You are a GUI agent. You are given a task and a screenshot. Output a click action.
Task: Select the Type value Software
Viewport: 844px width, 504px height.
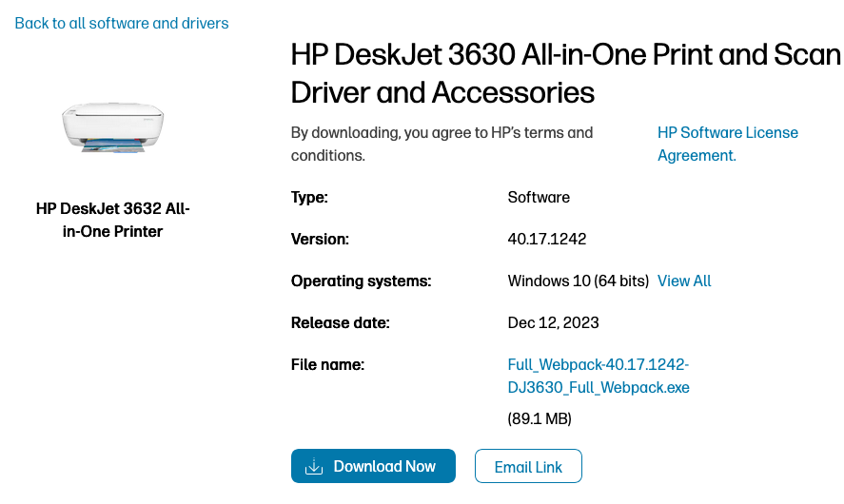[539, 197]
